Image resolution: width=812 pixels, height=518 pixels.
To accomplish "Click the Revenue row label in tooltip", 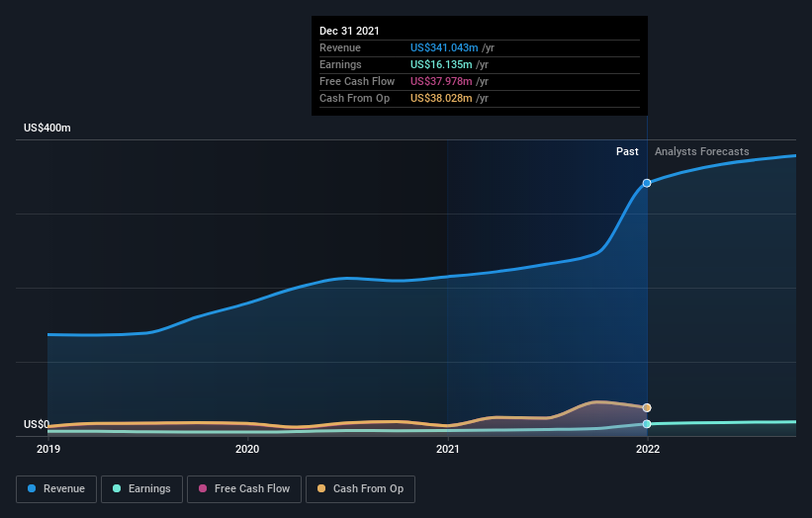I will pos(340,47).
